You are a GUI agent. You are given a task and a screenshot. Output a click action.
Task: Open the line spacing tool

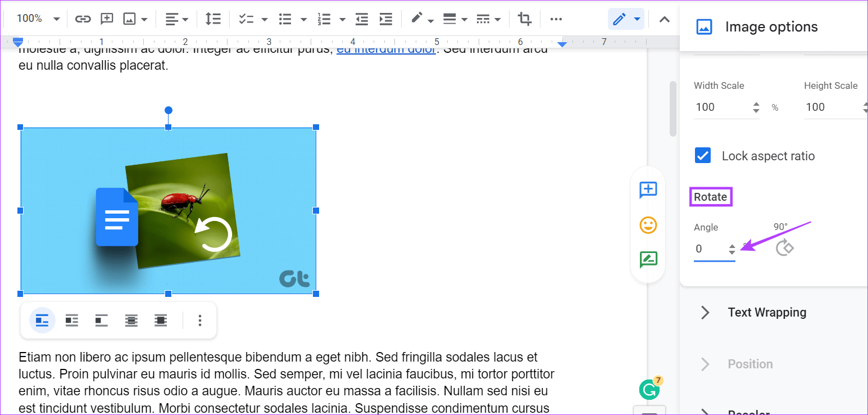click(213, 19)
